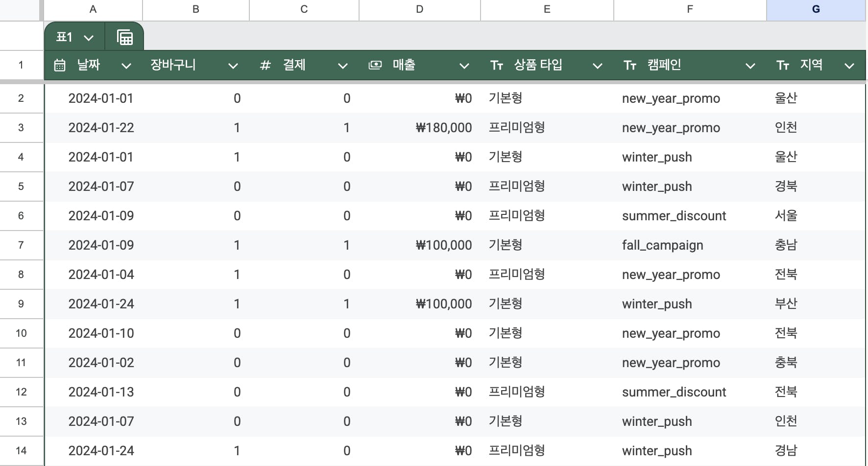Click the 표1 table name label
Image resolution: width=868 pixels, height=466 pixels.
pyautogui.click(x=65, y=37)
